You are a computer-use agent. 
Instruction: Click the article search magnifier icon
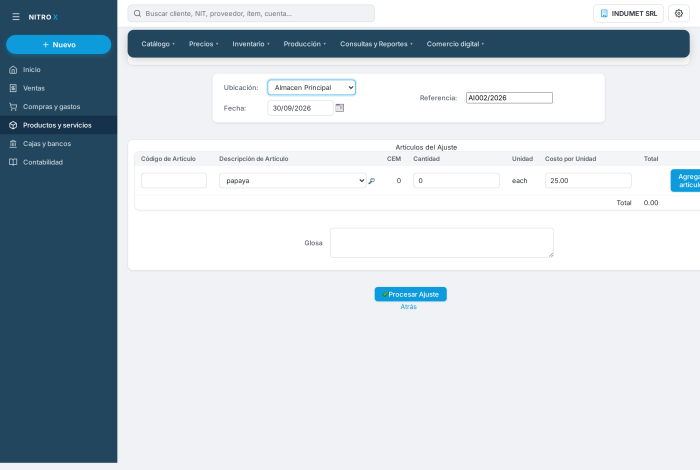click(x=371, y=181)
